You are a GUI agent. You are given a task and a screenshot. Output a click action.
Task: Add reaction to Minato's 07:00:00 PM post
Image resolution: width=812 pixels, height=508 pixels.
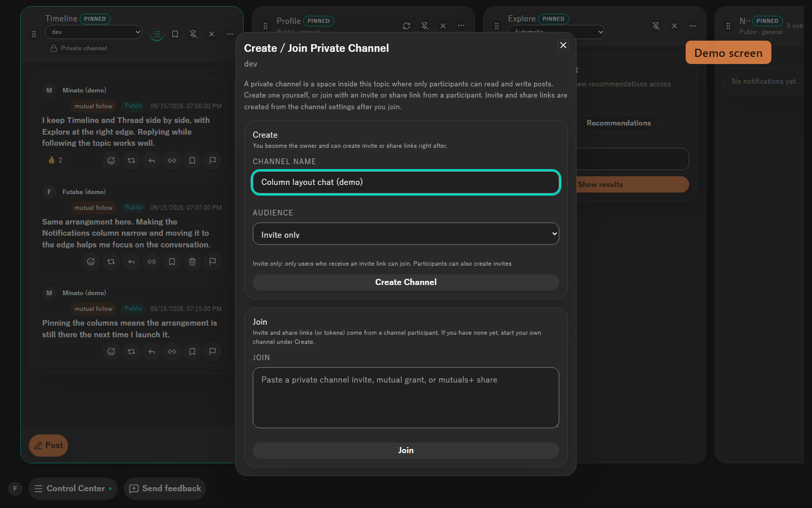pyautogui.click(x=111, y=161)
